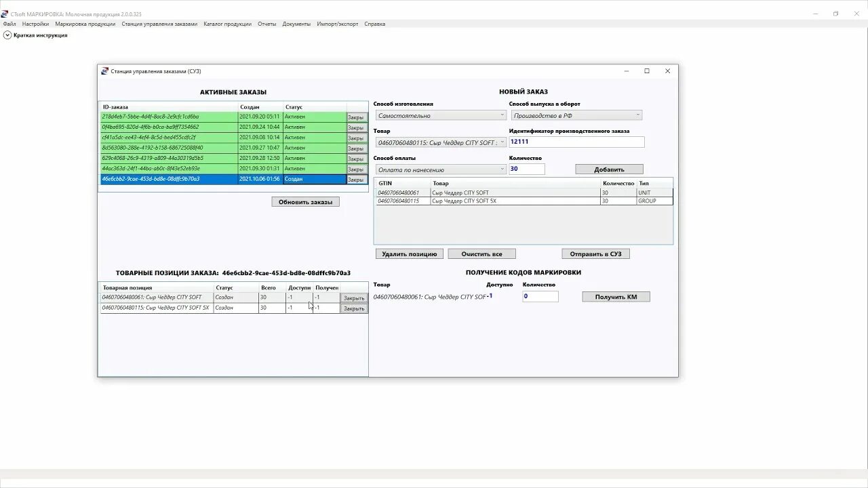The image size is (868, 488).
Task: Restore down the main application window
Action: click(835, 14)
